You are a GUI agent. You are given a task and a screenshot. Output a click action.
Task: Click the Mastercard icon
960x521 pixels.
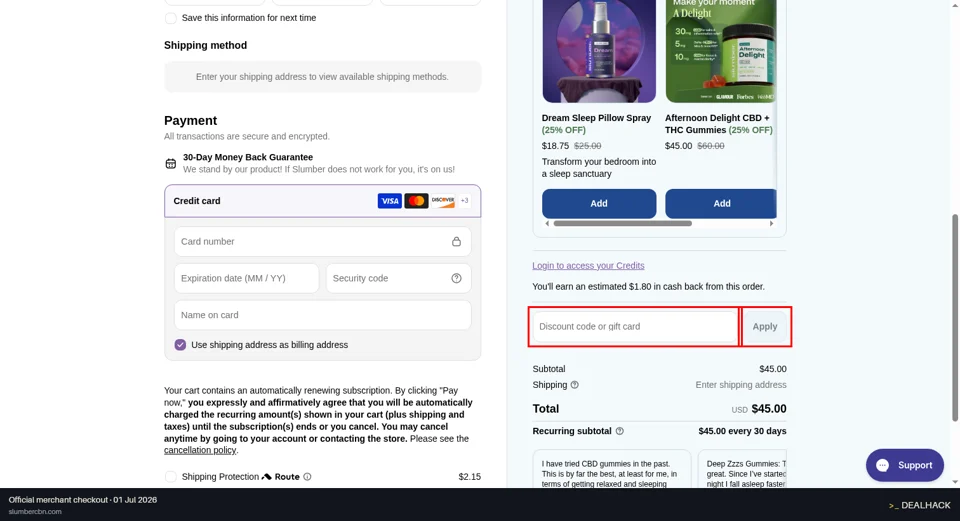[416, 201]
